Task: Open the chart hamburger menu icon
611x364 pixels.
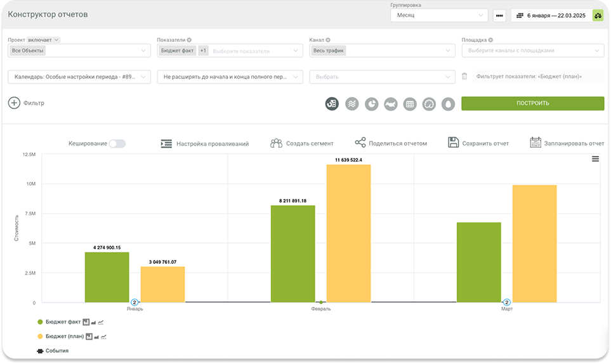Action: [595, 159]
